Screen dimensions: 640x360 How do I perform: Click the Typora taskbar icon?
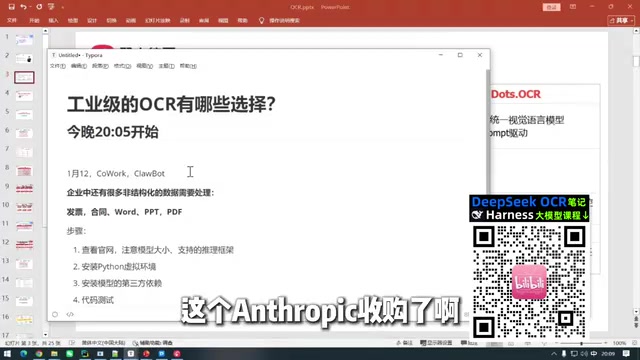tap(131, 353)
